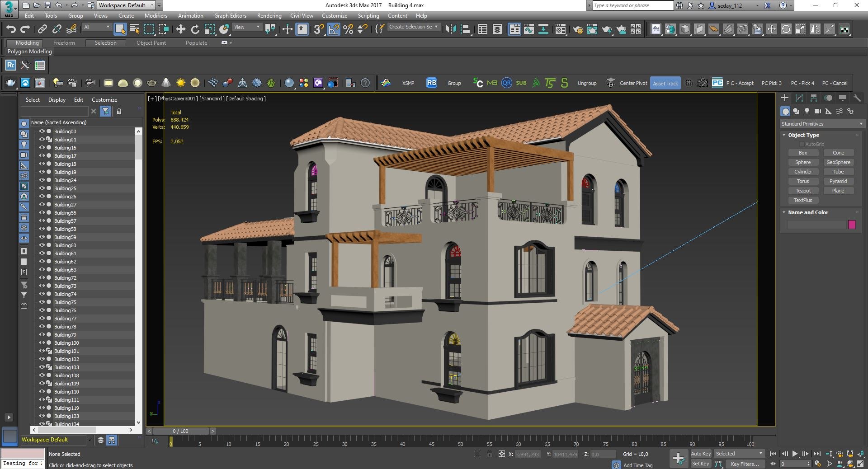The height and width of the screenshot is (469, 868).
Task: Open the Create Selection Set dropdown
Action: tap(413, 27)
